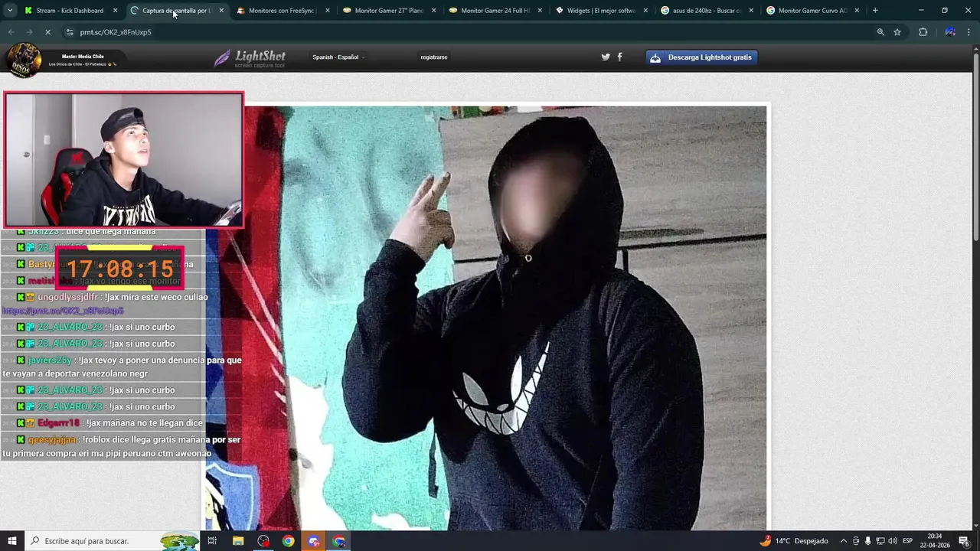980x551 pixels.
Task: Open the 14°C Despejado weather widget
Action: 794,541
